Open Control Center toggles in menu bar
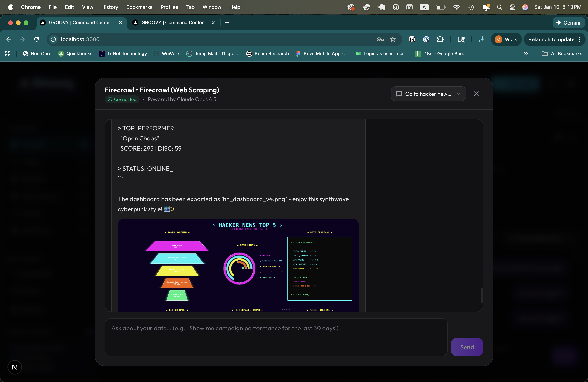The height and width of the screenshot is (382, 588). 512,7
